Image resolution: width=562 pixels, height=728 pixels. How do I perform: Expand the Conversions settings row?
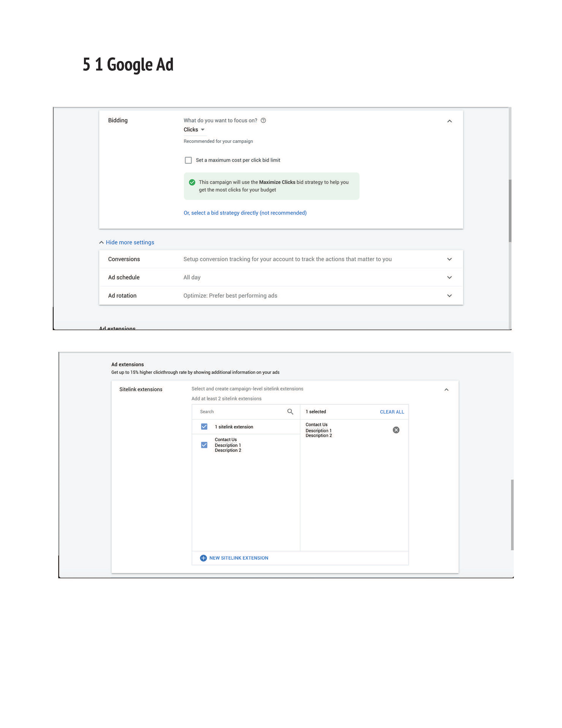(x=449, y=259)
